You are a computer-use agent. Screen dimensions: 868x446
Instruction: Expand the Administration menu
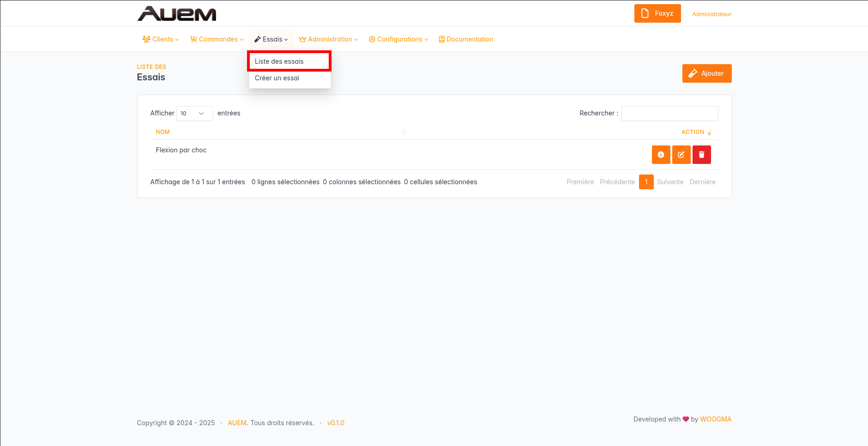[x=328, y=39]
